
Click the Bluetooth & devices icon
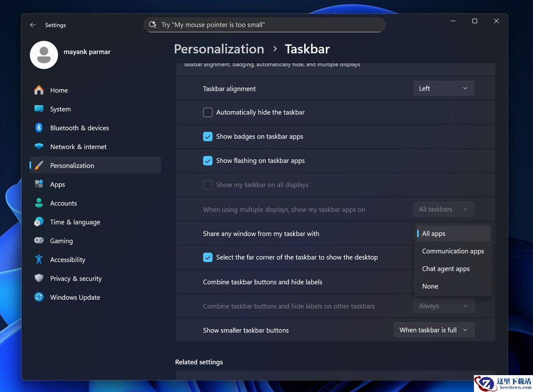click(39, 128)
